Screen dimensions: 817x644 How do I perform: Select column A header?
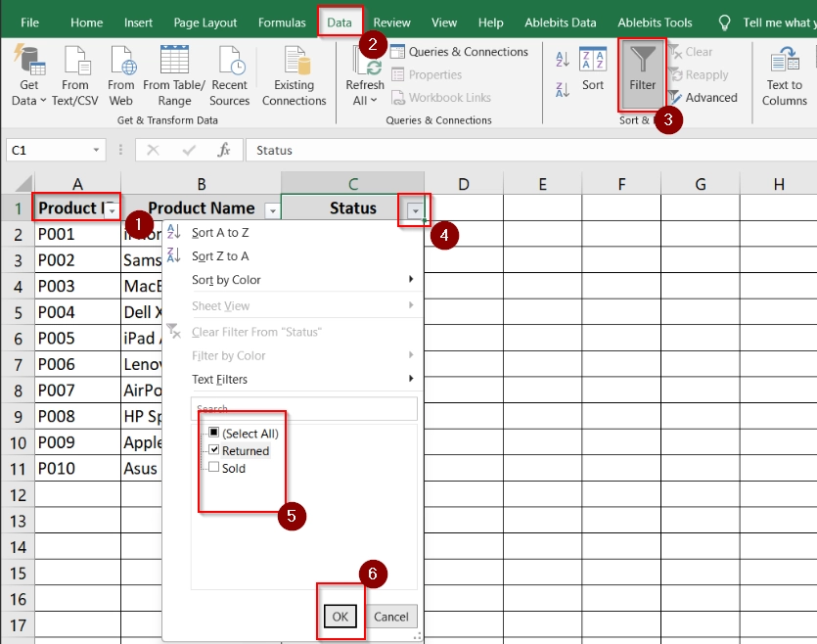pos(77,183)
